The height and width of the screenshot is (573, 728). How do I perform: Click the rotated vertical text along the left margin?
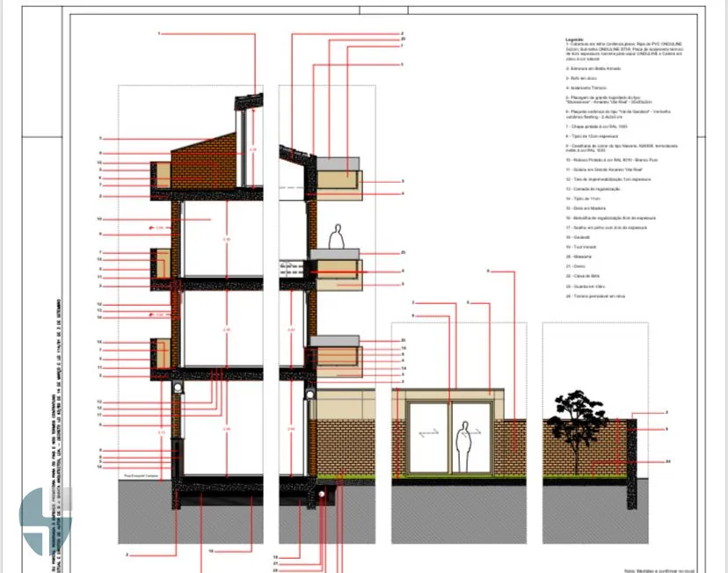tap(57, 436)
